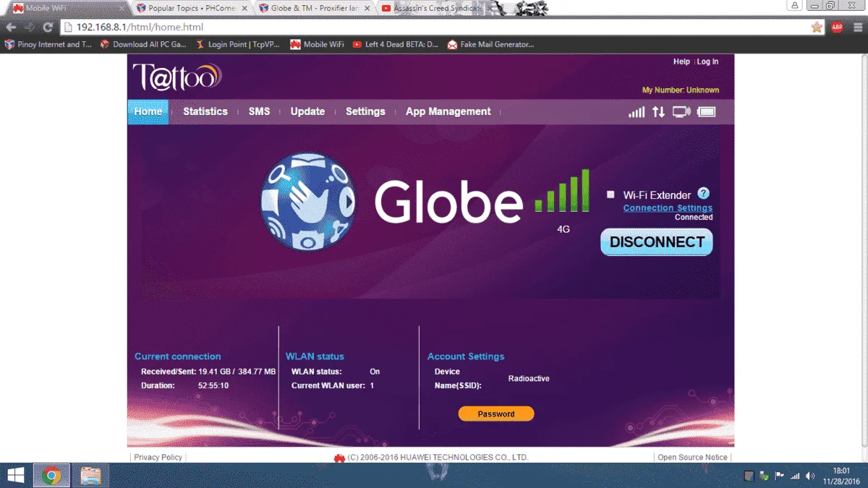Open the File Explorer taskbar icon
Viewport: 868px width, 488px height.
tap(90, 475)
